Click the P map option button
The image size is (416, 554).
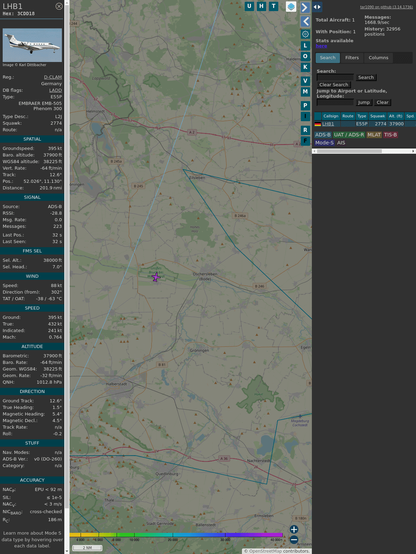click(305, 105)
